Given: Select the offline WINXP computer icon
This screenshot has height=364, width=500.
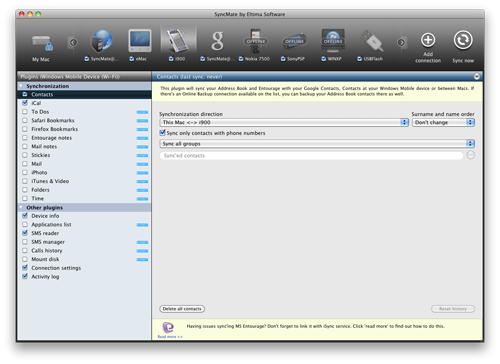Looking at the screenshot, I should click(x=333, y=41).
